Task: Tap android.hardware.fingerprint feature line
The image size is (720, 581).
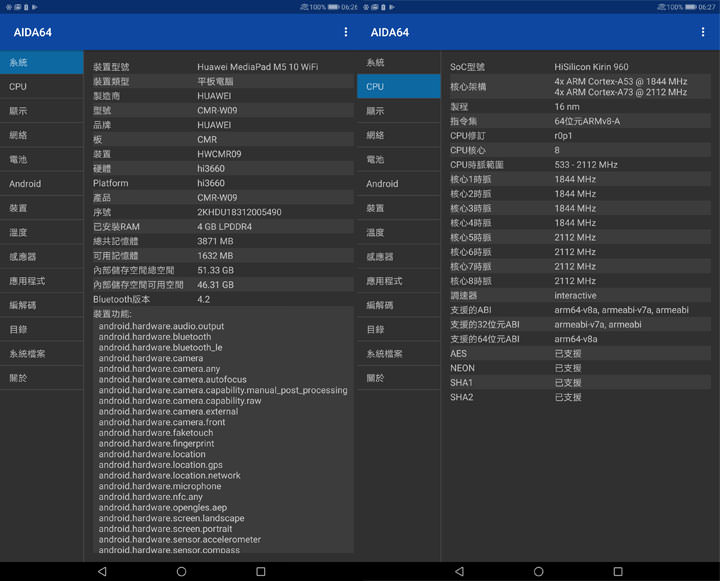Action: 156,444
